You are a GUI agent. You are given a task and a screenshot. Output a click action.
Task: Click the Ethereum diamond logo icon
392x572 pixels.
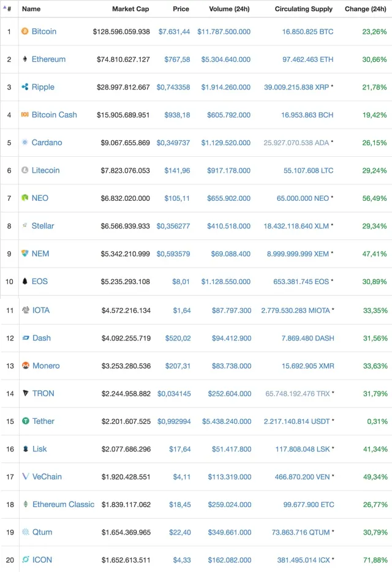pyautogui.click(x=25, y=59)
